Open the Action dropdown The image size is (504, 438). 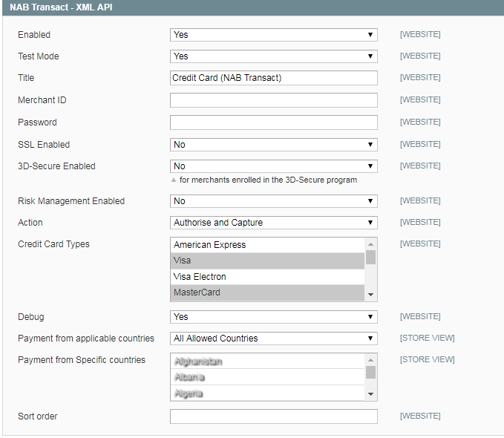point(273,223)
